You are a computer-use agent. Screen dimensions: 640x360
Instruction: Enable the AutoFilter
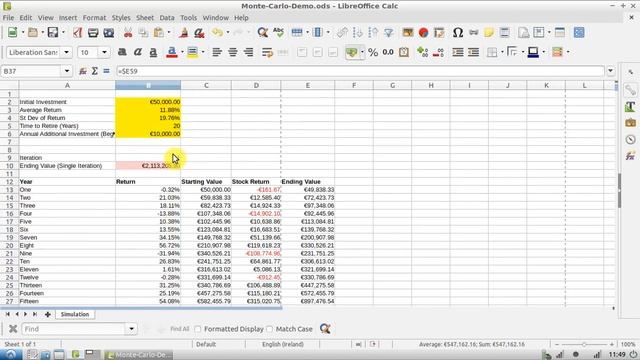(x=389, y=33)
